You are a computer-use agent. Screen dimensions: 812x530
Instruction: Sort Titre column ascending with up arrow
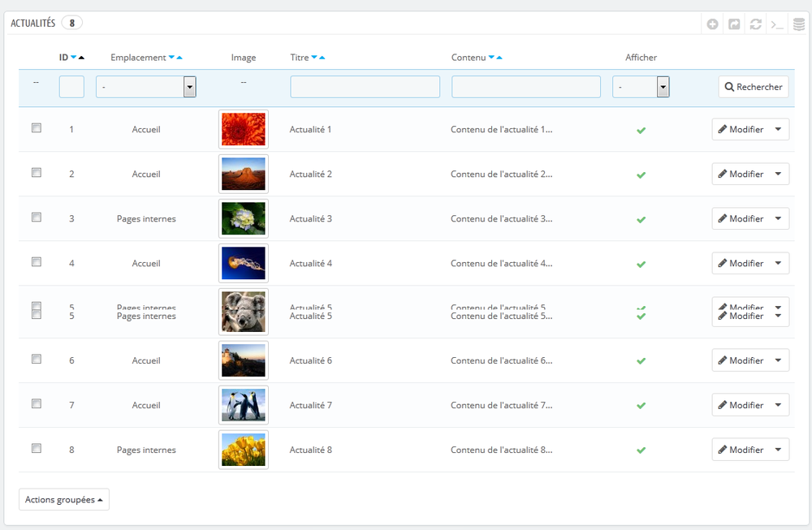click(x=322, y=58)
